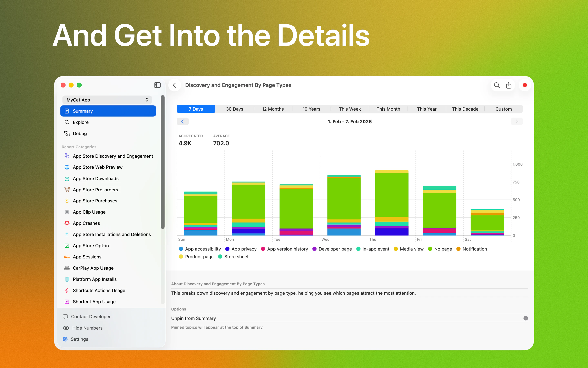Select the This Year tab
This screenshot has height=368, width=588.
tap(427, 109)
